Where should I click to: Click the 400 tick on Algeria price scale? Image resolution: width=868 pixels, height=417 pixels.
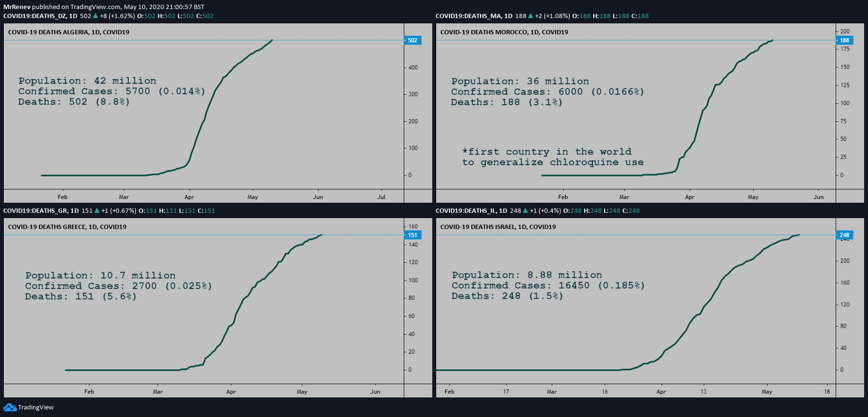[x=413, y=68]
